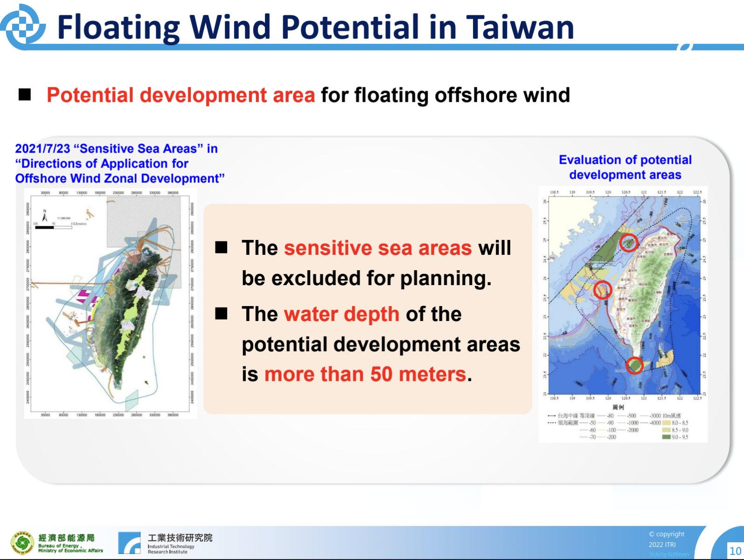The image size is (744, 560).
Task: Click the 經濟部能源局 text in footer
Action: tap(66, 538)
